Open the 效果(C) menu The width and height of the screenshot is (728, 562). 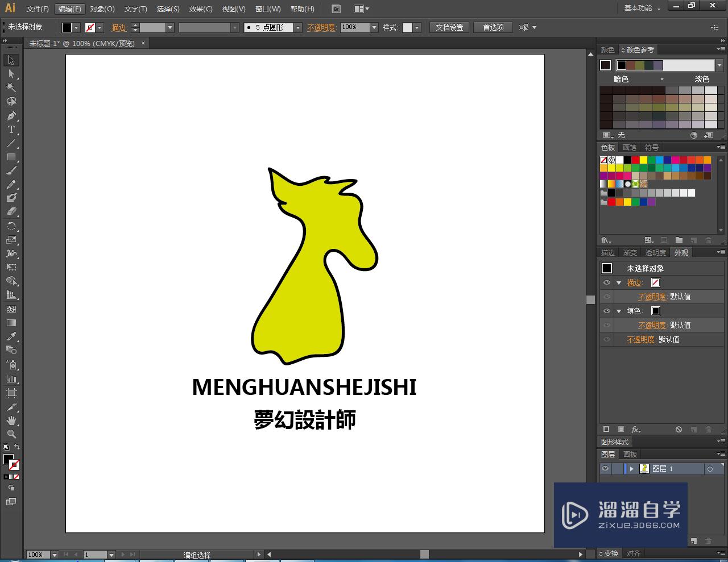tap(201, 9)
